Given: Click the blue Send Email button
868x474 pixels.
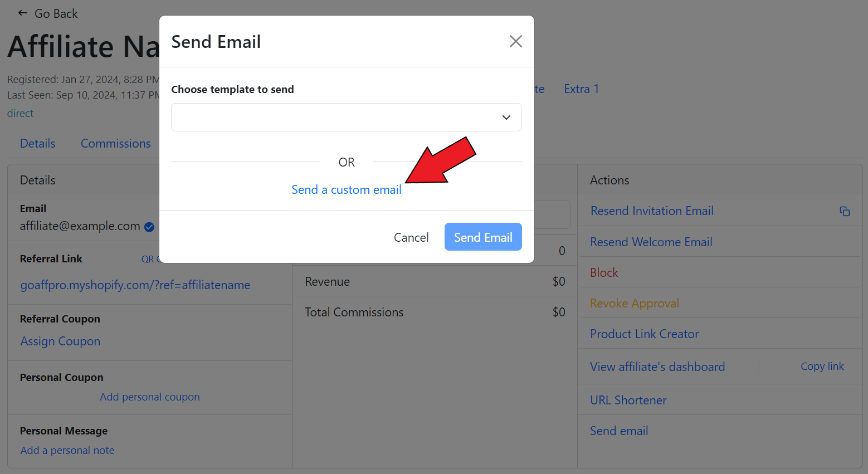Looking at the screenshot, I should tap(482, 237).
